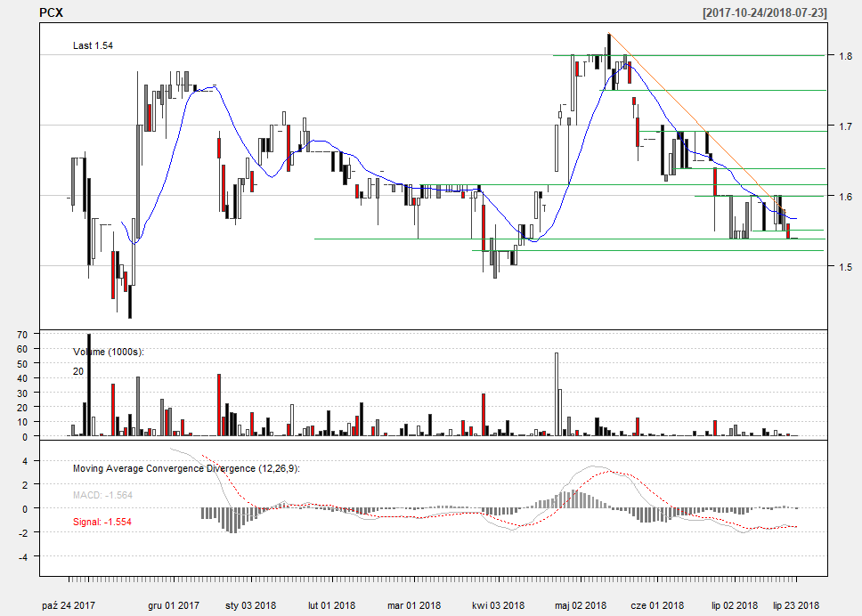Screen dimensions: 862x616
Task: Click the 'sty 03 2018' date label
Action: (251, 605)
